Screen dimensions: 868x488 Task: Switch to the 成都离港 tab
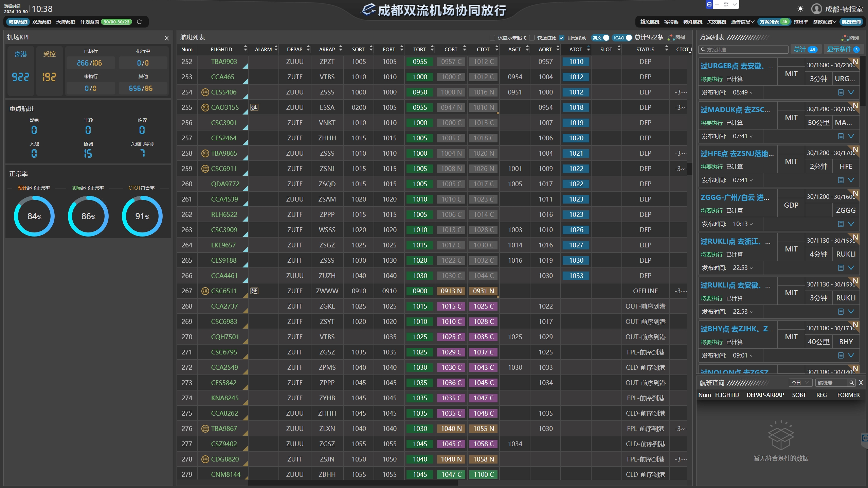[18, 22]
